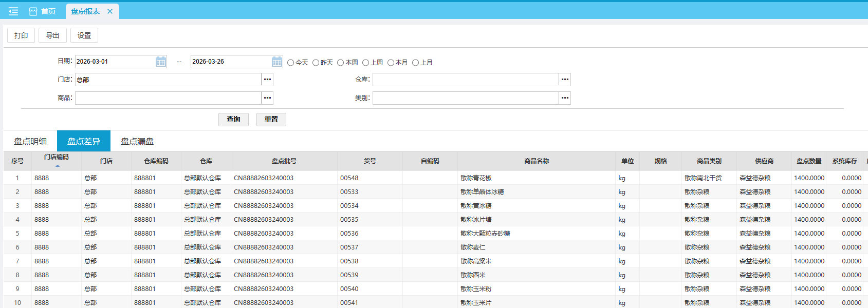This screenshot has height=308, width=868.
Task: Open the end date calendar picker
Action: click(277, 62)
